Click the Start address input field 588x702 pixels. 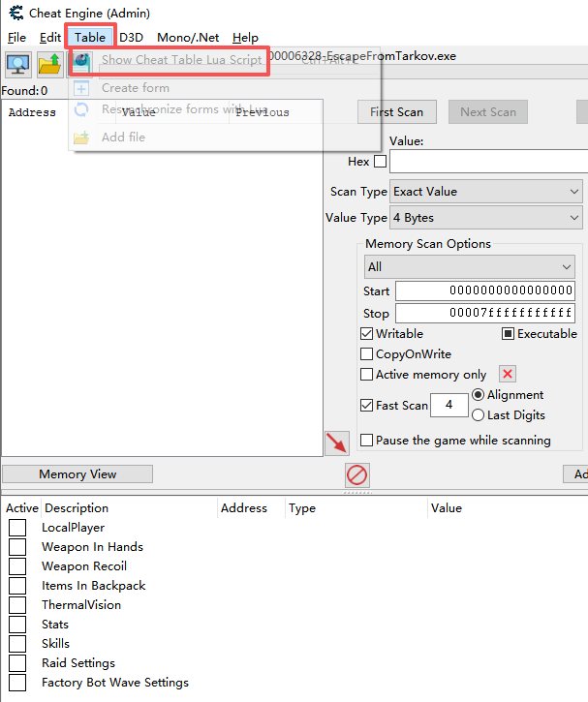tap(484, 291)
